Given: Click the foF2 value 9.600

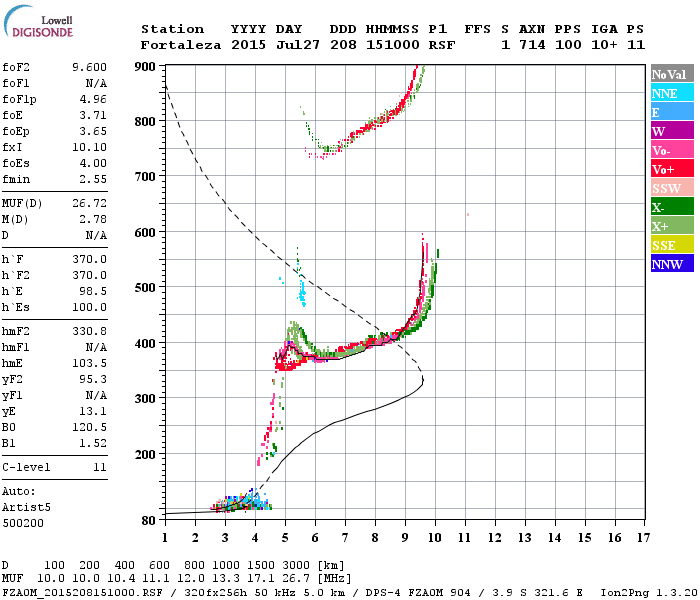Looking at the screenshot, I should [89, 67].
